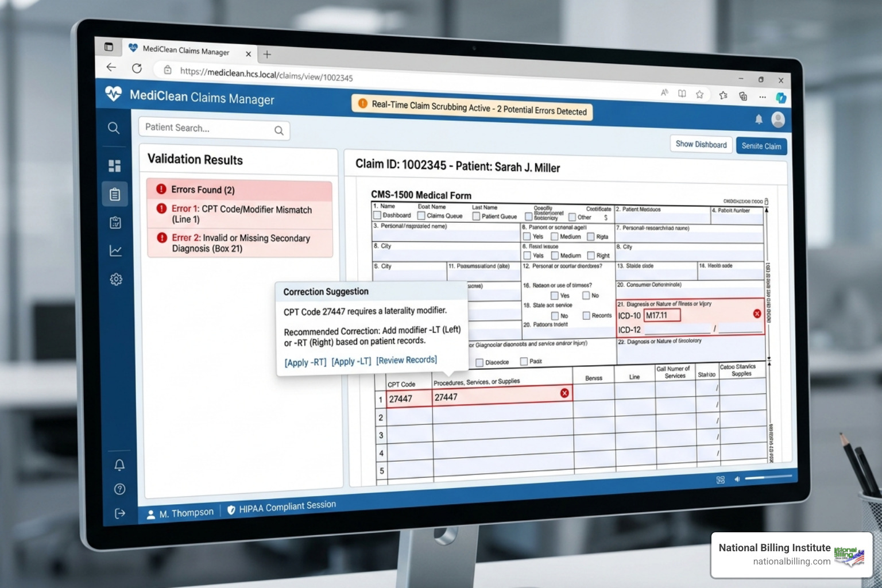This screenshot has height=588, width=882.
Task: Start the Read Aloud feature
Action: [x=664, y=92]
